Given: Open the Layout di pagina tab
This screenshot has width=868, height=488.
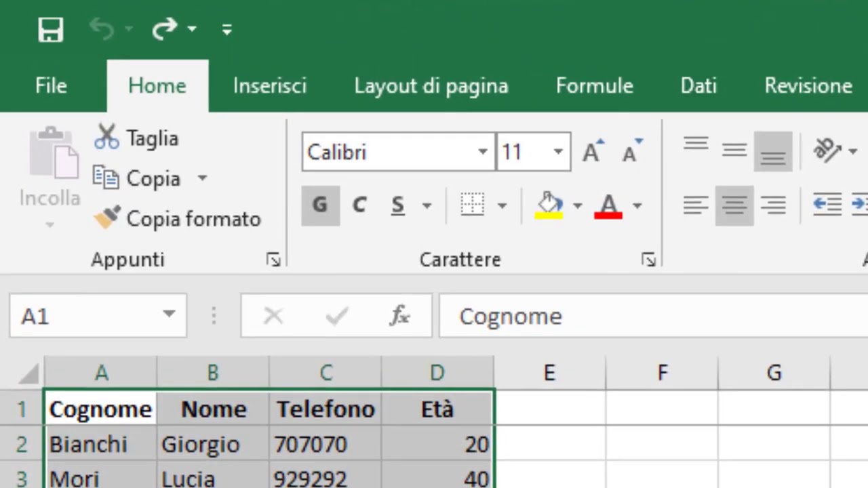Looking at the screenshot, I should [x=431, y=86].
